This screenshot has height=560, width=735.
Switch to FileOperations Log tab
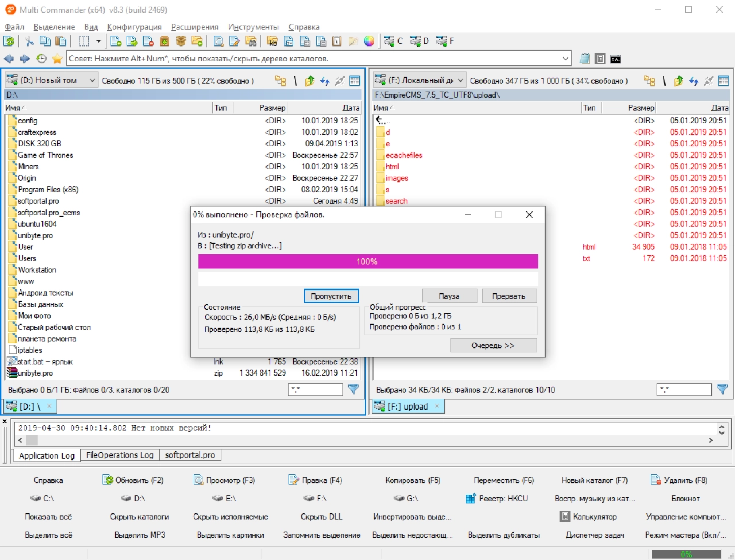(x=120, y=455)
